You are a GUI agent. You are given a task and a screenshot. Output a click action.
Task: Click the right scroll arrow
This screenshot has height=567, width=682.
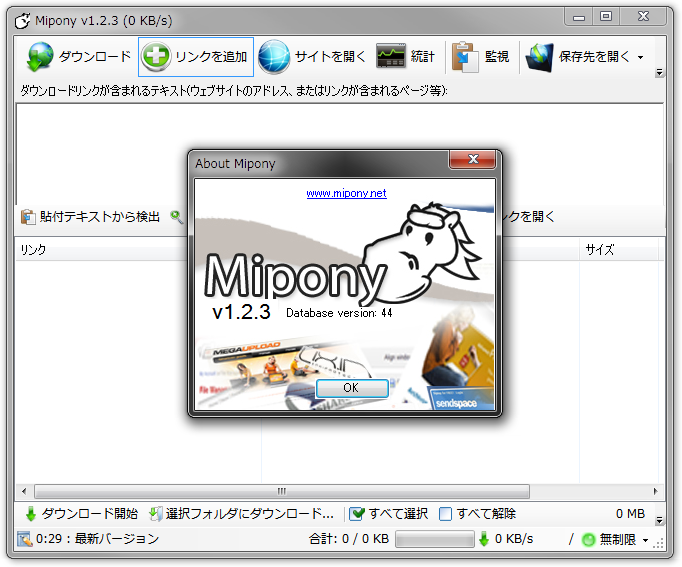[655, 491]
